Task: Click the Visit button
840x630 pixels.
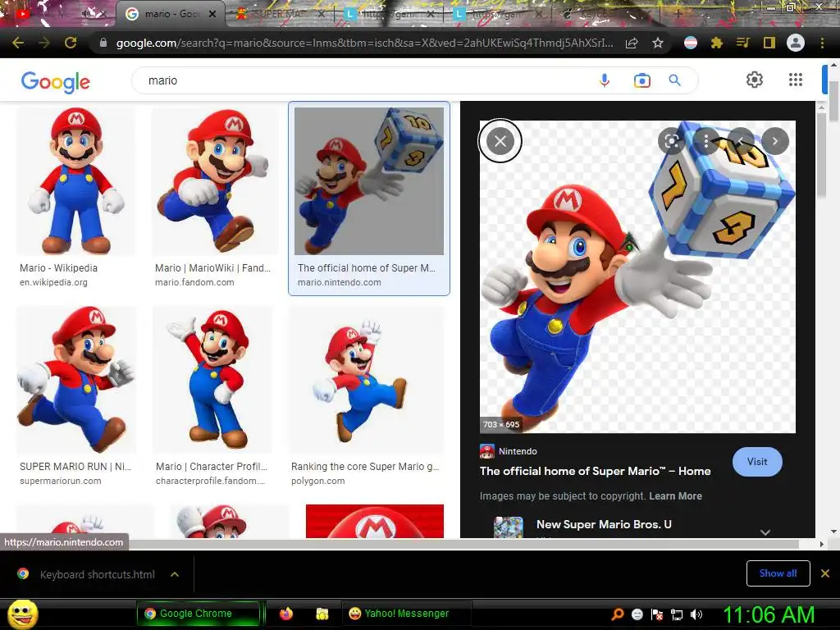Action: click(757, 462)
